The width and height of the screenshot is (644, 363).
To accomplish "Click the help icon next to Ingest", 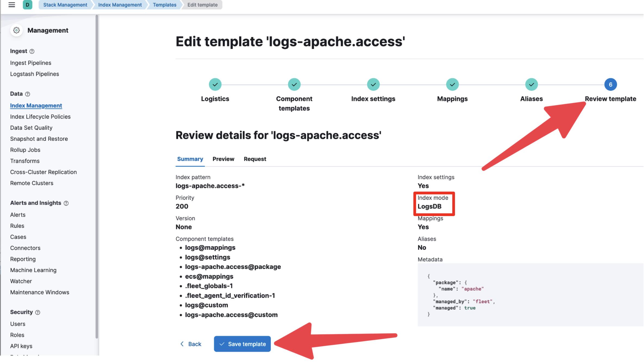I will point(32,51).
